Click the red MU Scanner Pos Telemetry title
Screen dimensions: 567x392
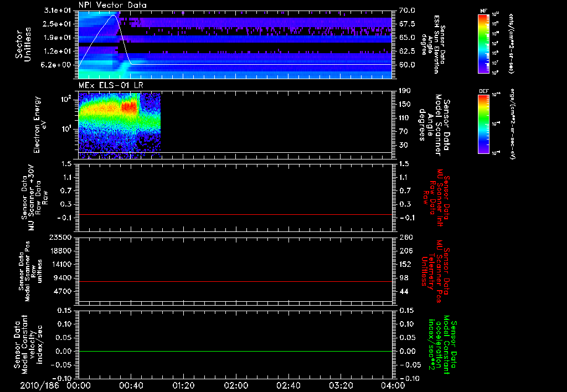(x=435, y=271)
